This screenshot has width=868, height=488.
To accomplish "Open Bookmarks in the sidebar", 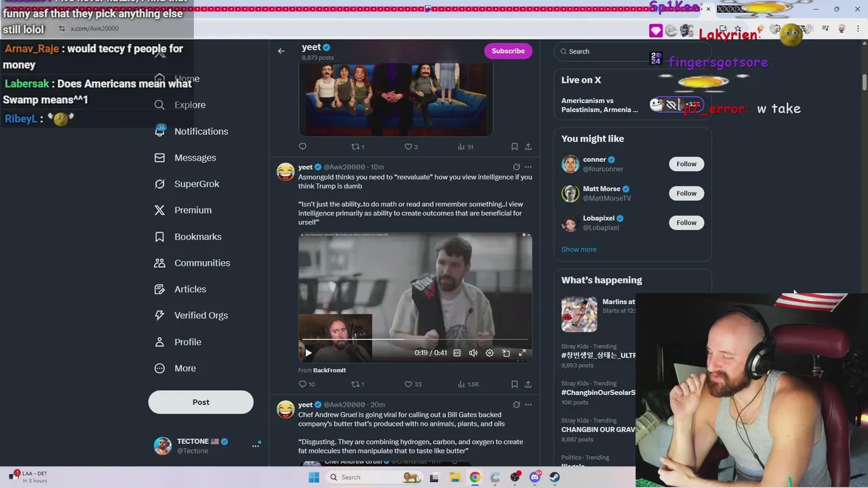I will (189, 237).
